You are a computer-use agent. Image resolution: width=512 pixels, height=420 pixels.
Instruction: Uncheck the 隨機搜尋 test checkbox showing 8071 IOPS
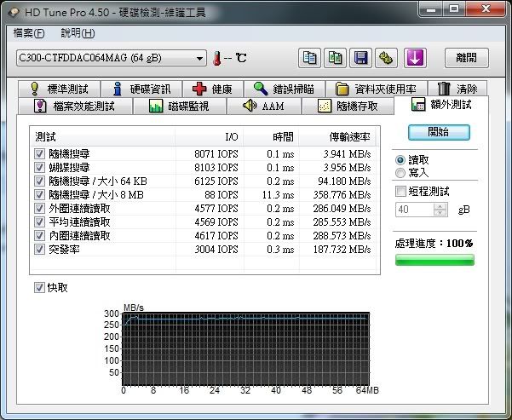(x=39, y=154)
